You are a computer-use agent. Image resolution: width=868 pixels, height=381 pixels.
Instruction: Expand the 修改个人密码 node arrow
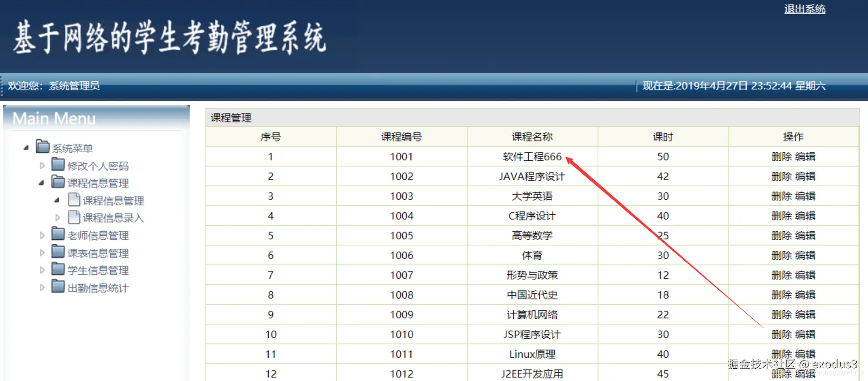point(42,166)
